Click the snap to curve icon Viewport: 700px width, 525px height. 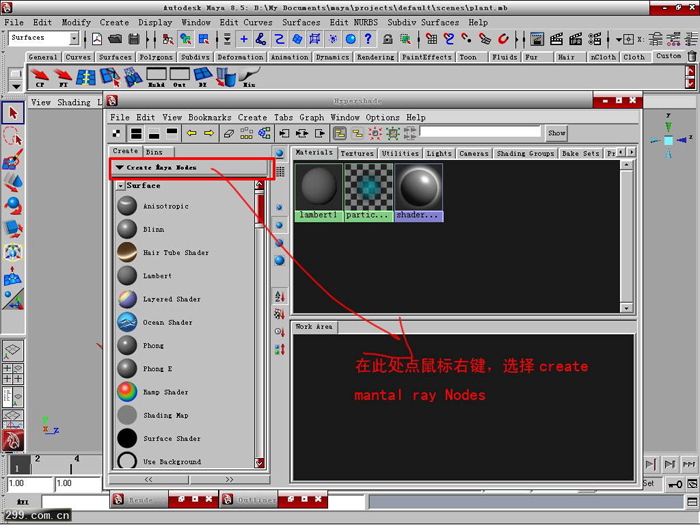click(x=449, y=39)
